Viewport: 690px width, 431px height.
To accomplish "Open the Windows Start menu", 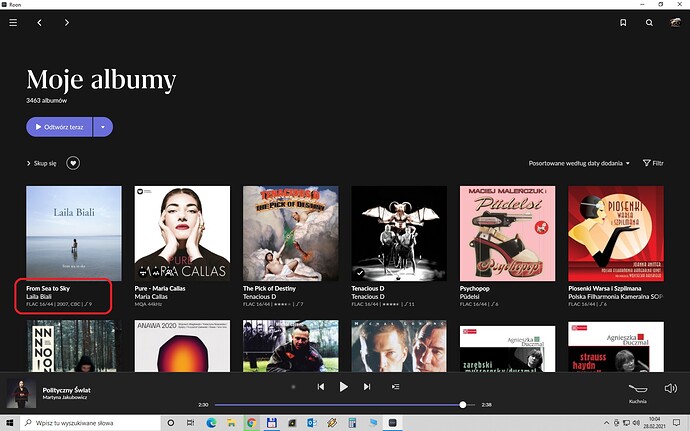I will point(10,423).
